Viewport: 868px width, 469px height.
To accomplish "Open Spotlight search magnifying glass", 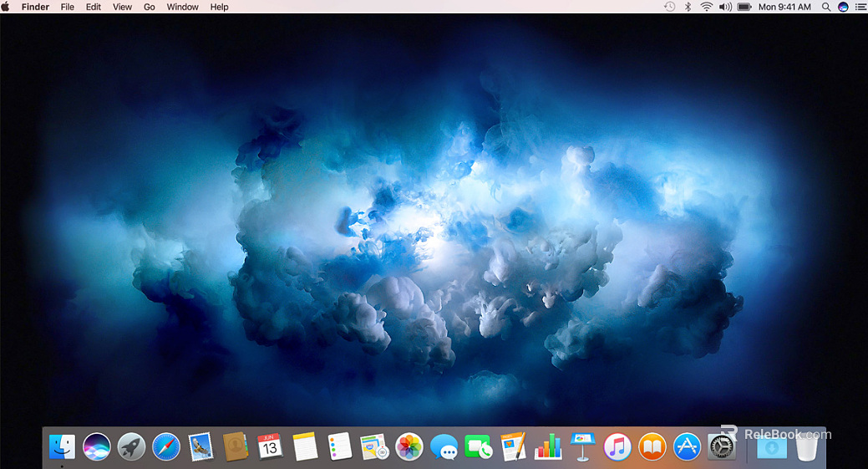I will pyautogui.click(x=826, y=7).
